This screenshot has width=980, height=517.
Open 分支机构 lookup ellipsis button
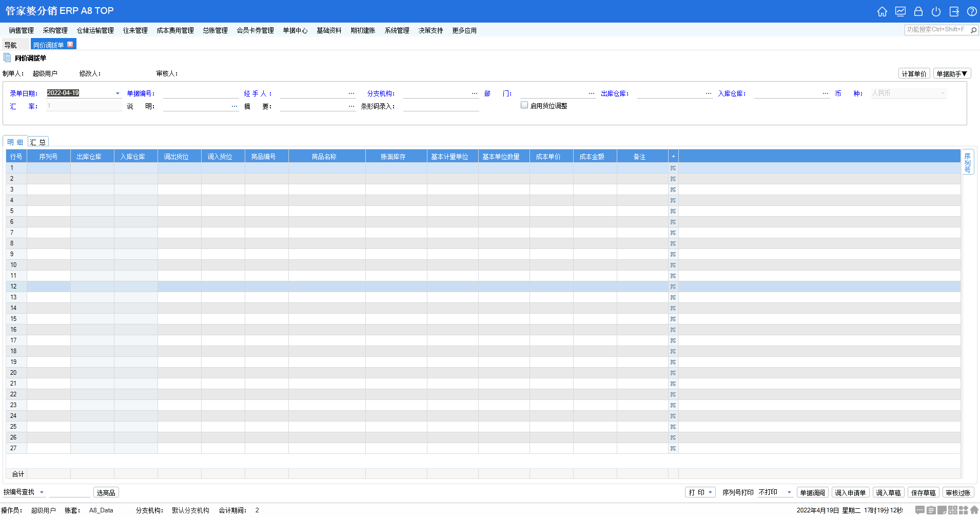(475, 93)
